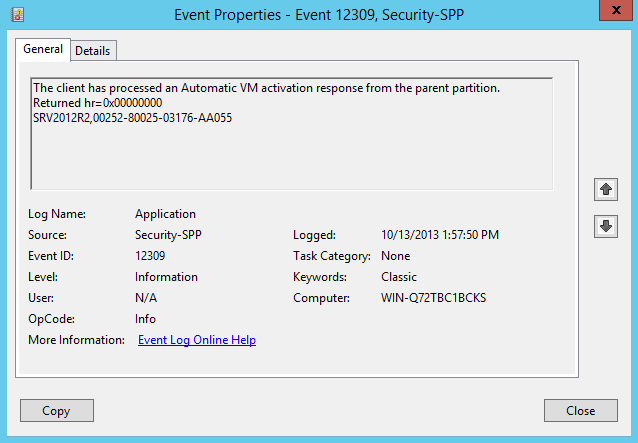The height and width of the screenshot is (443, 638).
Task: Click the first line of the event description
Action: (266, 88)
